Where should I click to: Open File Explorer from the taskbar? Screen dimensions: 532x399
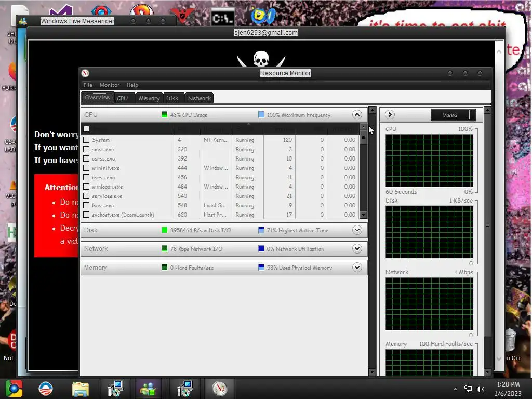point(81,389)
